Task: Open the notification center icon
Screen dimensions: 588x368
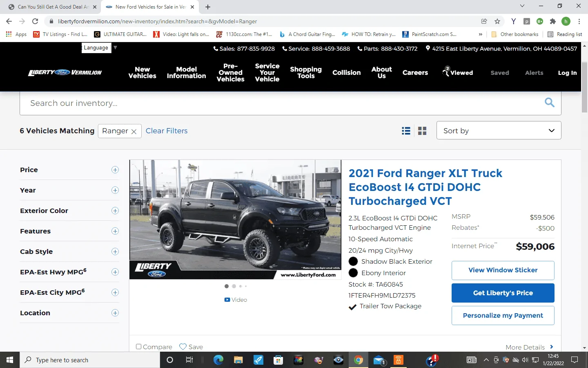Action: pyautogui.click(x=575, y=360)
